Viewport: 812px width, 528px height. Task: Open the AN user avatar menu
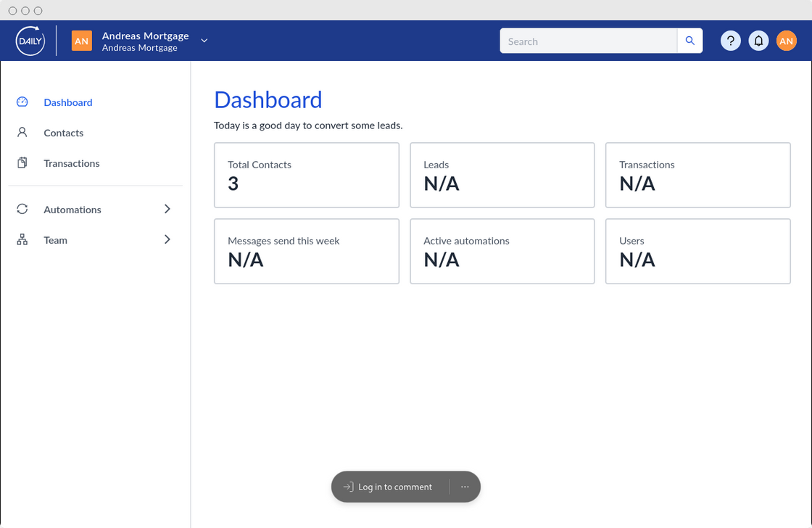pos(787,41)
